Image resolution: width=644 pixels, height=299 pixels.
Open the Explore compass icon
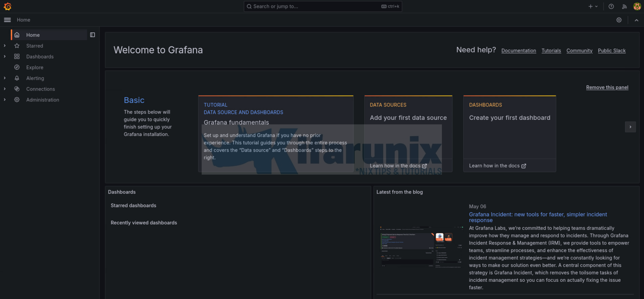[x=17, y=67]
